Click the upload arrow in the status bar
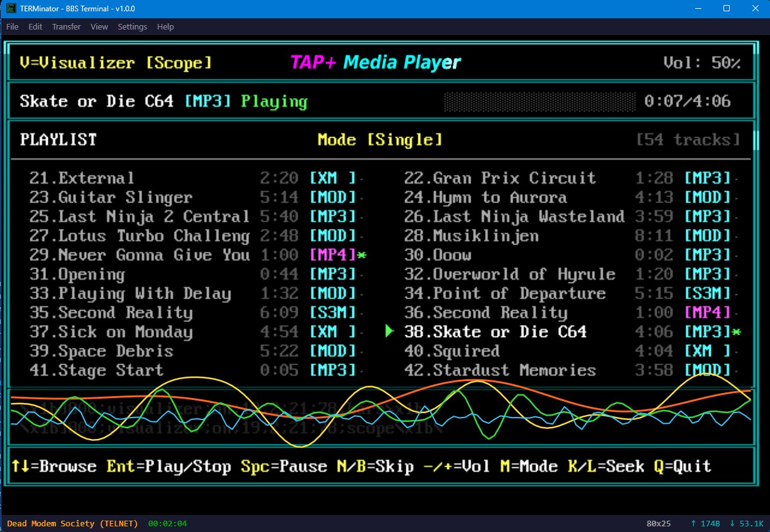Image resolution: width=770 pixels, height=532 pixels. [693, 523]
